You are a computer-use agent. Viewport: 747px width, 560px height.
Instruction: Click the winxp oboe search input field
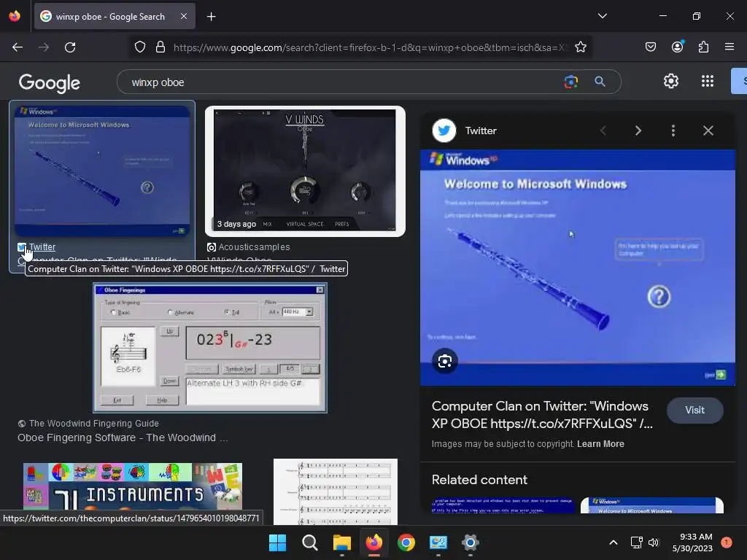tap(343, 82)
